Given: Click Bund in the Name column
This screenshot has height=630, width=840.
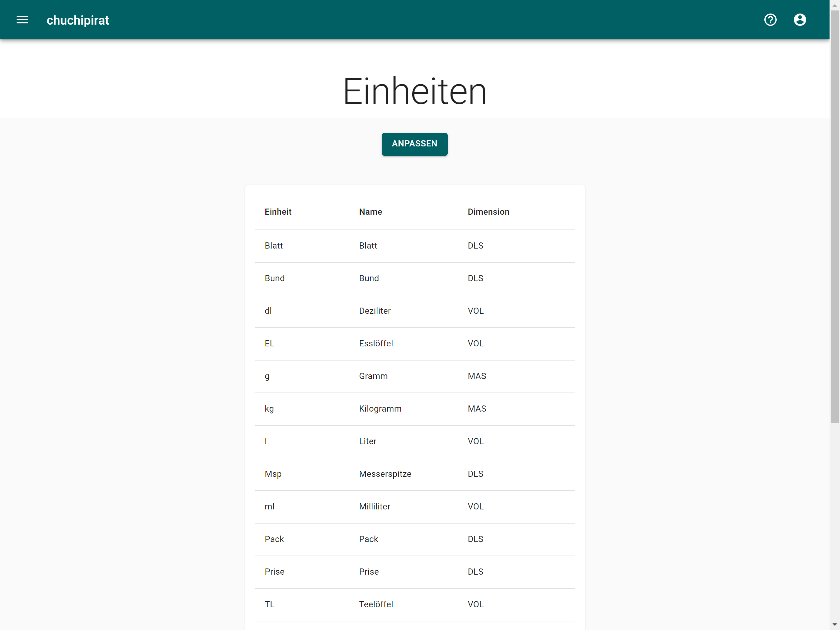Looking at the screenshot, I should 369,278.
